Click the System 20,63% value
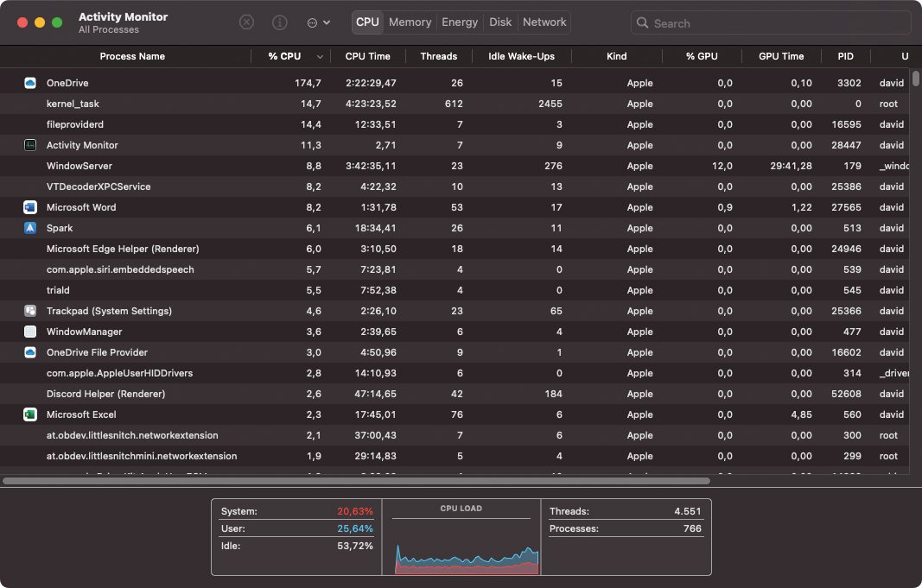The width and height of the screenshot is (922, 588). pos(355,511)
